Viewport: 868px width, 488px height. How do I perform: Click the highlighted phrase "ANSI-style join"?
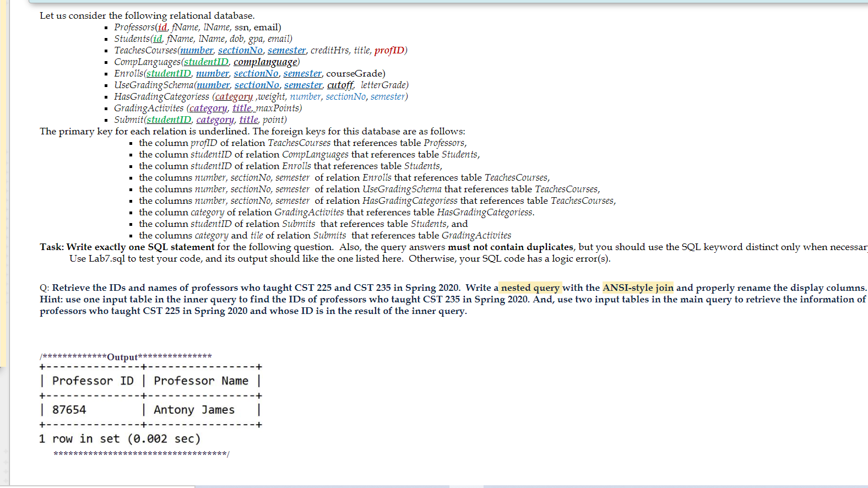(638, 288)
